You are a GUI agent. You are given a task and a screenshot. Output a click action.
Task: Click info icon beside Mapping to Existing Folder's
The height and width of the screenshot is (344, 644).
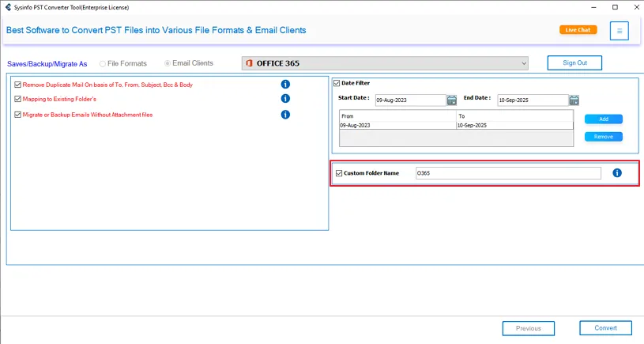click(x=285, y=99)
